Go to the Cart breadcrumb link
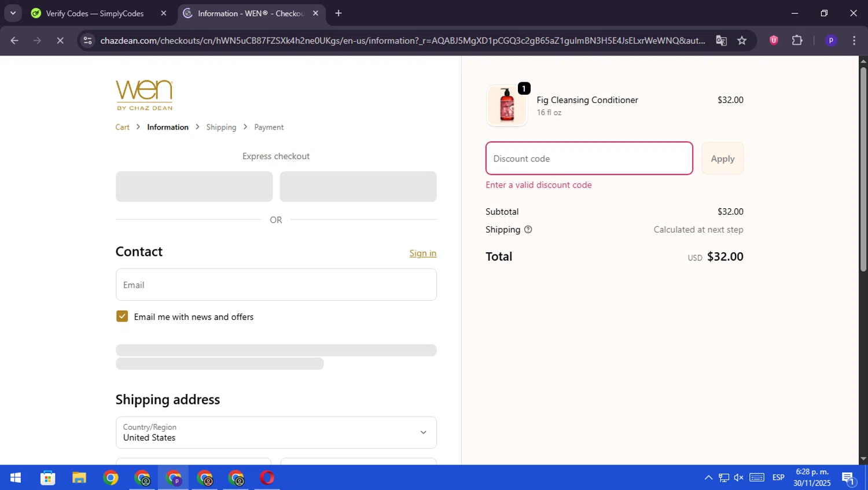This screenshot has width=868, height=490. click(x=122, y=127)
